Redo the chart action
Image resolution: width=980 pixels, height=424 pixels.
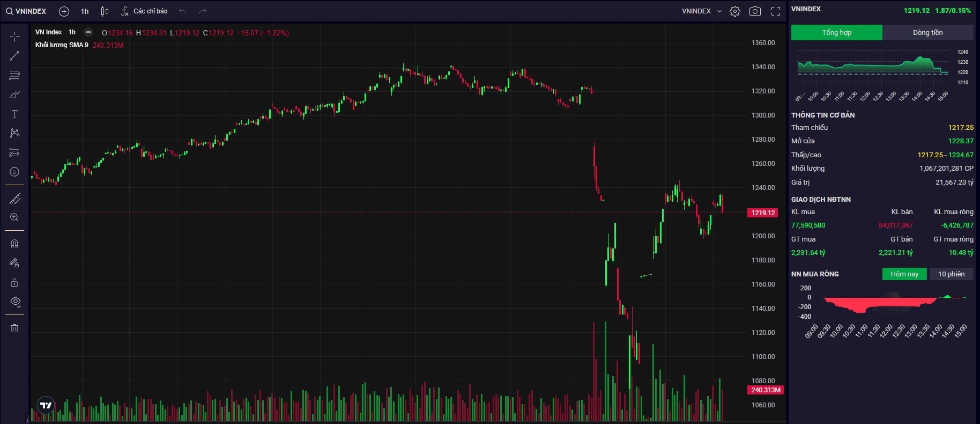203,11
